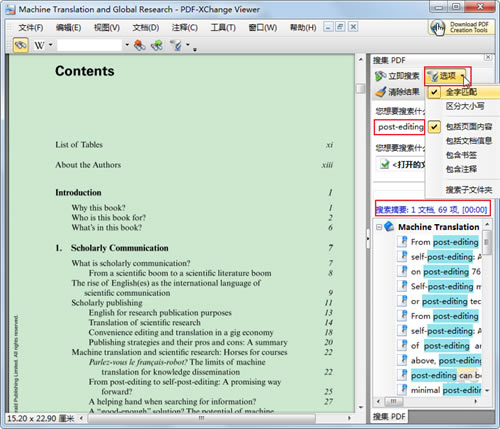
Task: Open the 注释(C) menu
Action: click(x=185, y=28)
